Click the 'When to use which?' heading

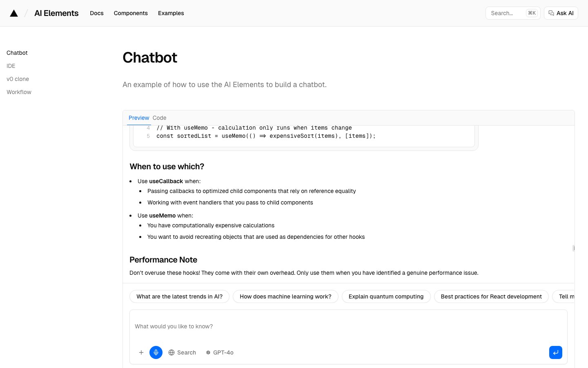pyautogui.click(x=167, y=166)
